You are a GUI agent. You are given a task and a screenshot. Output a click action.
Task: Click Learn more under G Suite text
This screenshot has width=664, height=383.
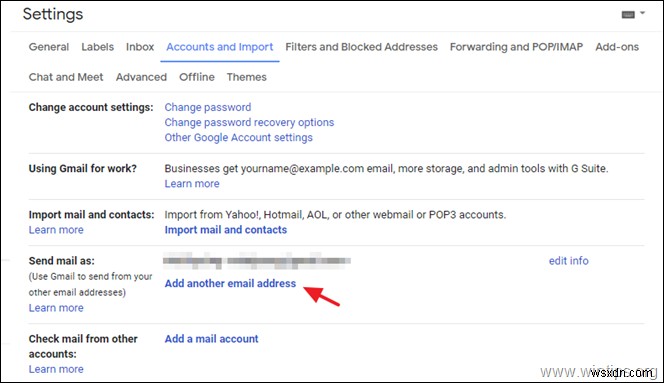click(x=192, y=184)
